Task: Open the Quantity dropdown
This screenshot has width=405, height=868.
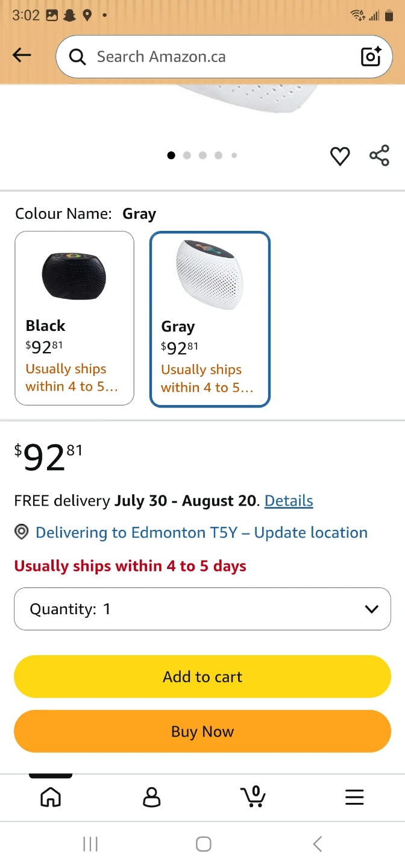Action: point(202,609)
